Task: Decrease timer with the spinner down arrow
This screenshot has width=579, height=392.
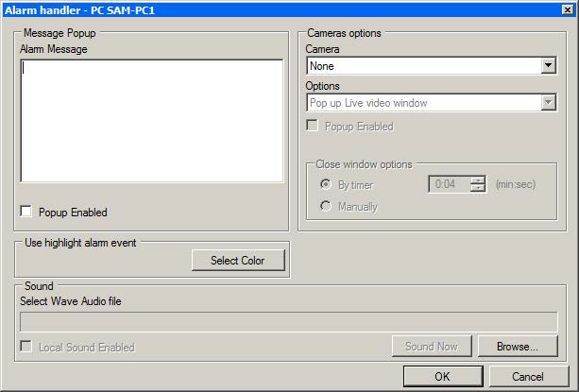Action: pos(478,188)
